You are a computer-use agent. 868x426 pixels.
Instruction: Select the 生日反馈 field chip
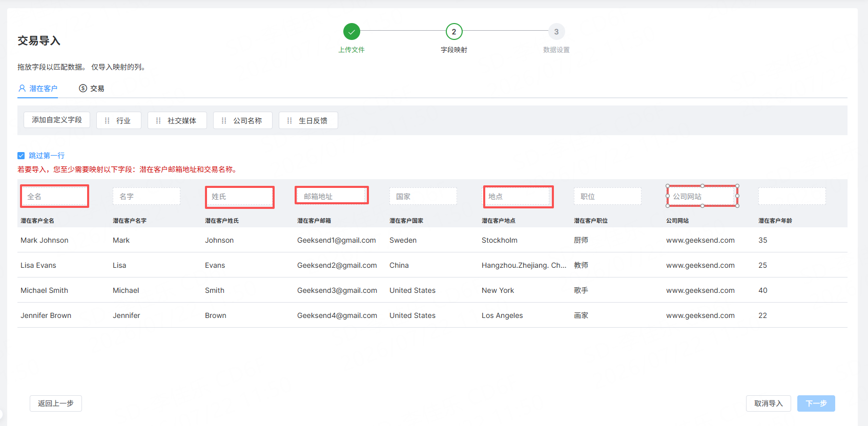(x=308, y=120)
